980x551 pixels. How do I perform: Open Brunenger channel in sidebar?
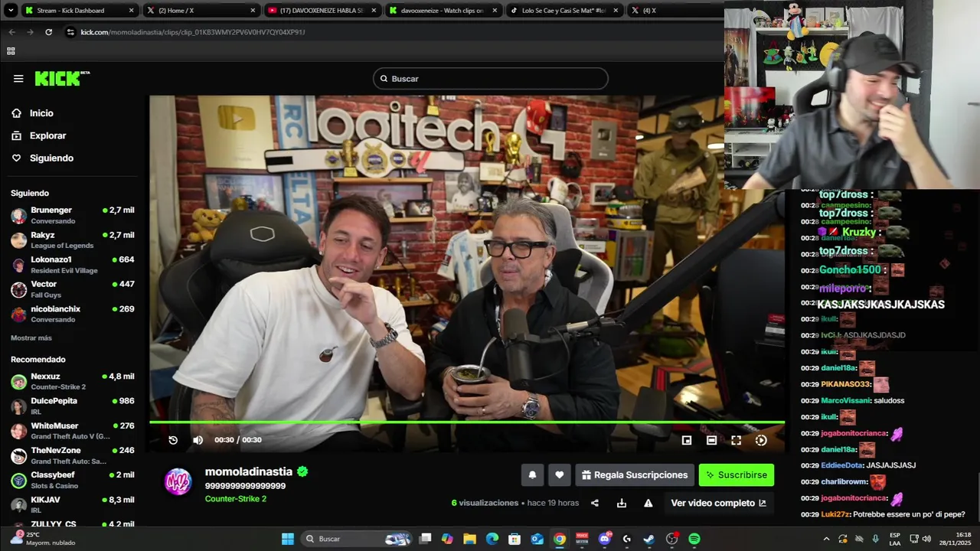click(73, 215)
